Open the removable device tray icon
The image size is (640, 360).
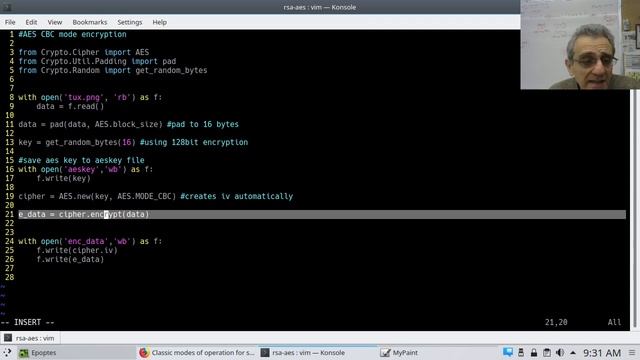pos(521,352)
